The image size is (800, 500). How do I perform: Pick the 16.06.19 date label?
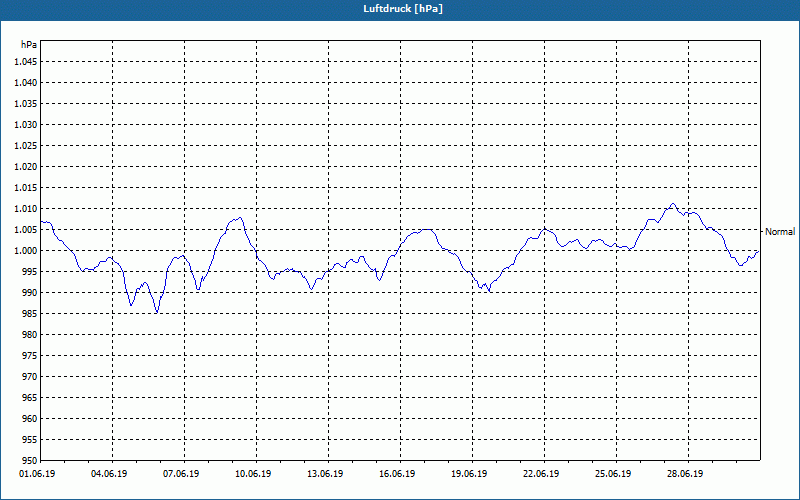tap(397, 473)
